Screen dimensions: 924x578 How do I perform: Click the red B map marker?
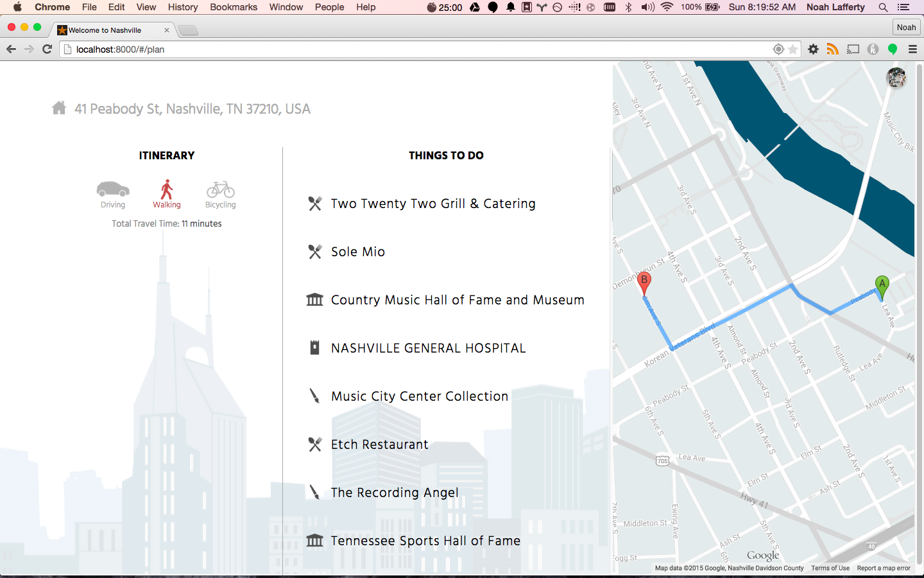tap(644, 283)
